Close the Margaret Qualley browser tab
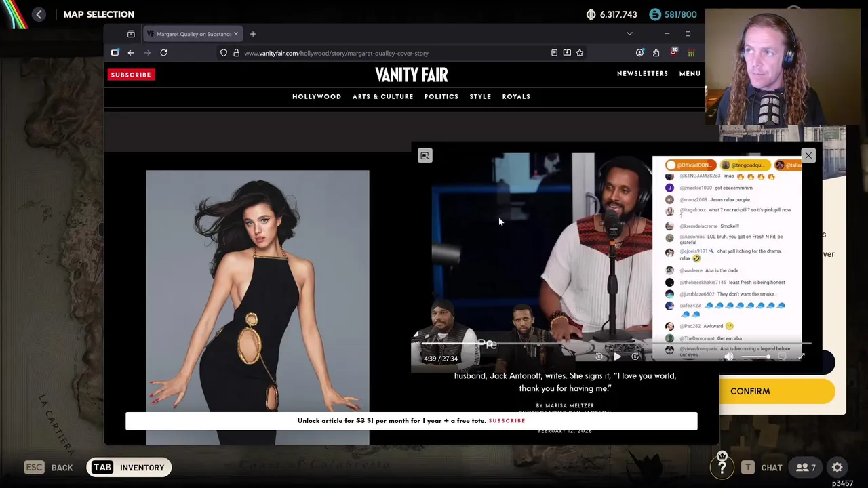Image resolution: width=868 pixels, height=488 pixels. [236, 34]
